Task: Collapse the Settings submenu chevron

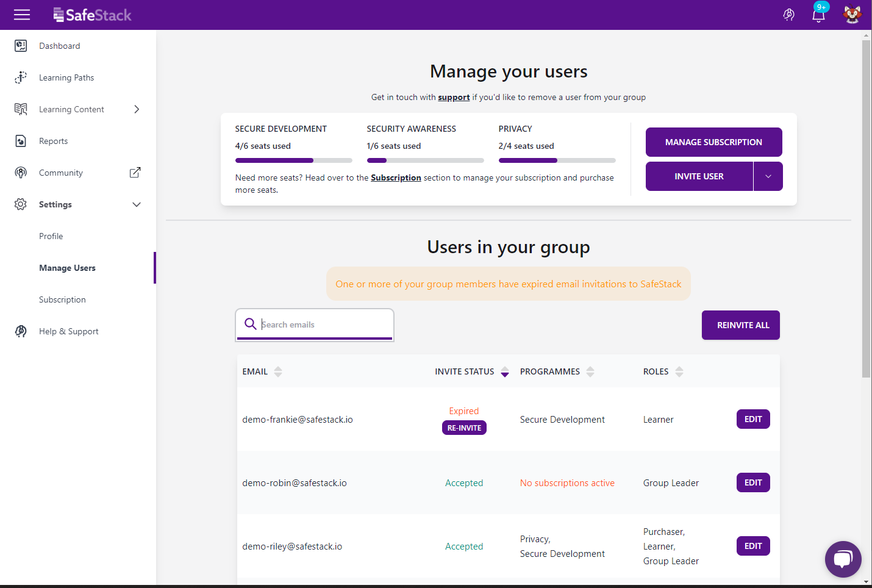Action: [x=137, y=204]
